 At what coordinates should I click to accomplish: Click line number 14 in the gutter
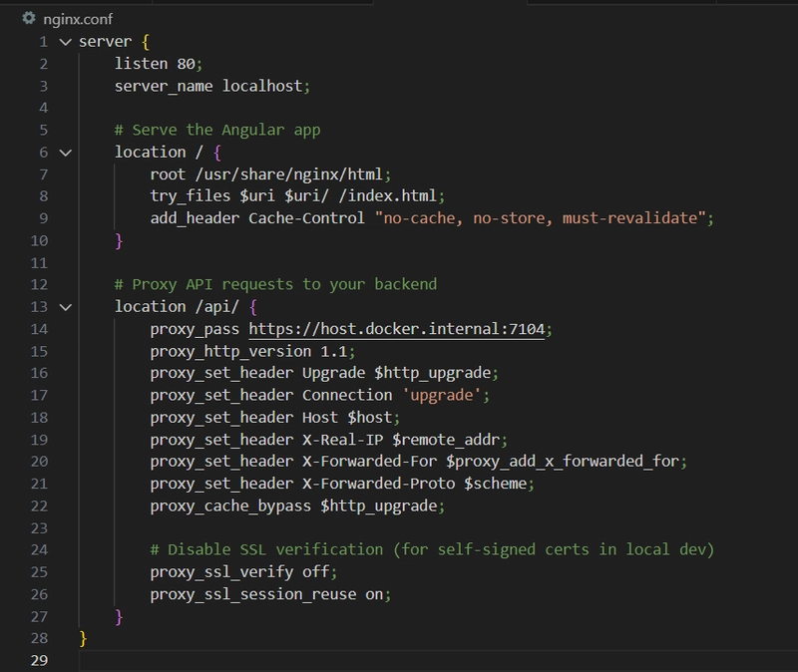coord(39,329)
